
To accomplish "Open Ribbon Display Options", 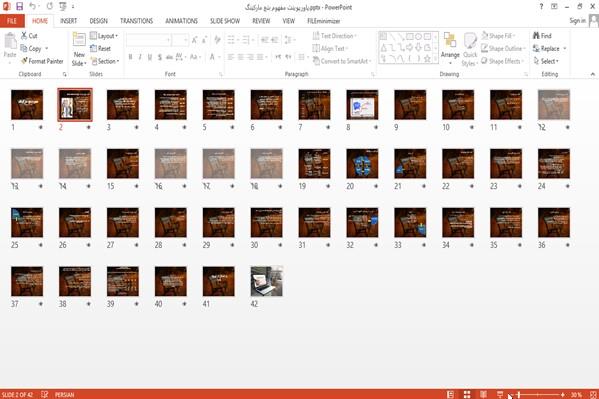I will pos(554,6).
